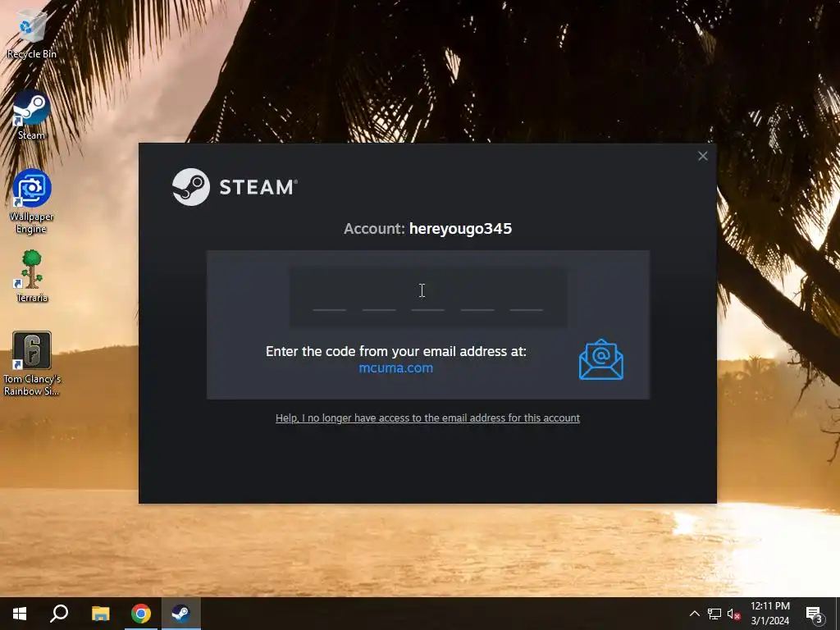Image resolution: width=840 pixels, height=630 pixels.
Task: Open the notification center icon
Action: (815, 614)
